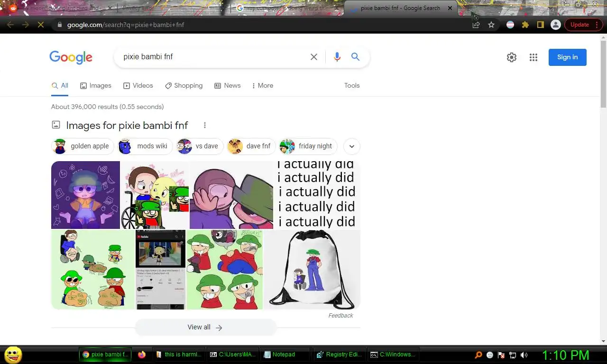Open the purple background character image

(85, 195)
